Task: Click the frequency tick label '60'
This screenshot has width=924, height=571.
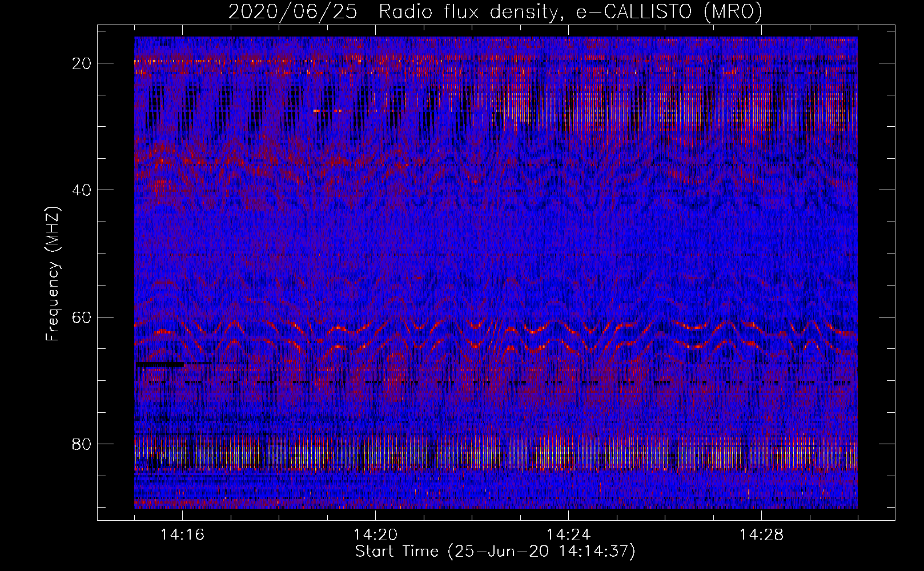Action: click(x=82, y=317)
